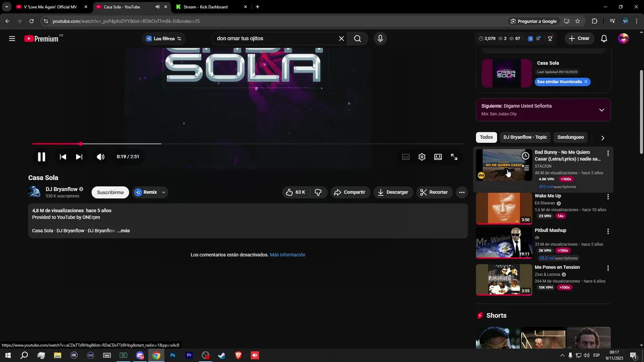Open Wake Me Up video thumbnail
This screenshot has width=644, height=362.
coord(504,209)
